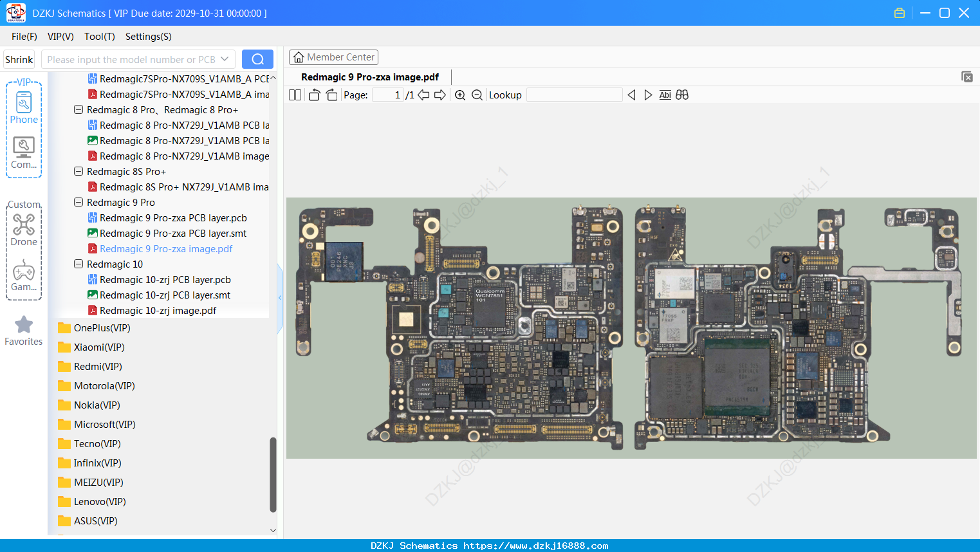Find next lookup match triangle
Screen dimensions: 980x552
point(648,95)
